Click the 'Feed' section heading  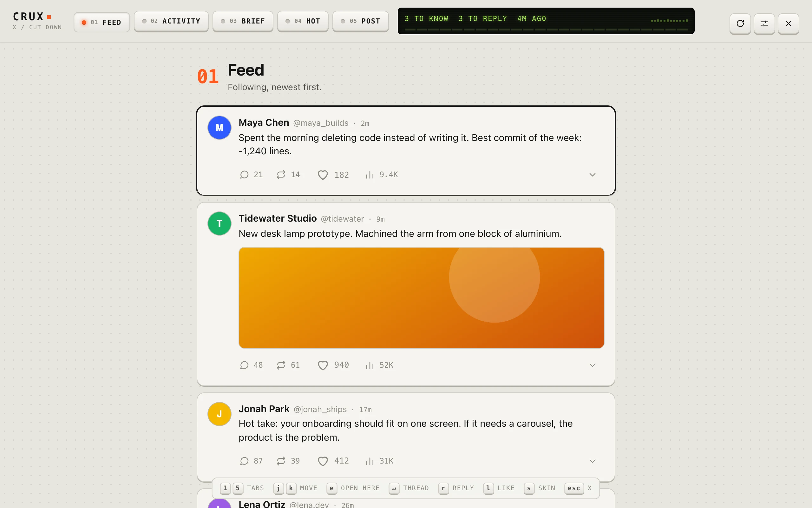point(246,70)
